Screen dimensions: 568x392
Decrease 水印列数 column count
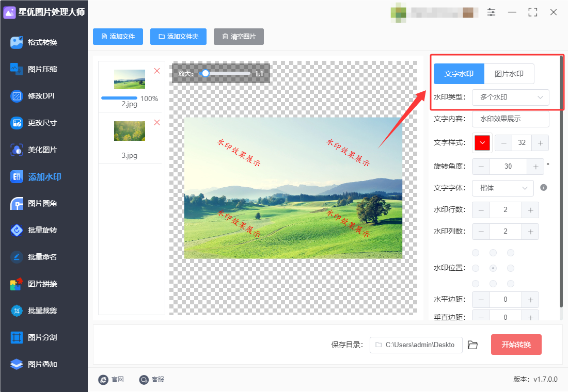coord(481,232)
